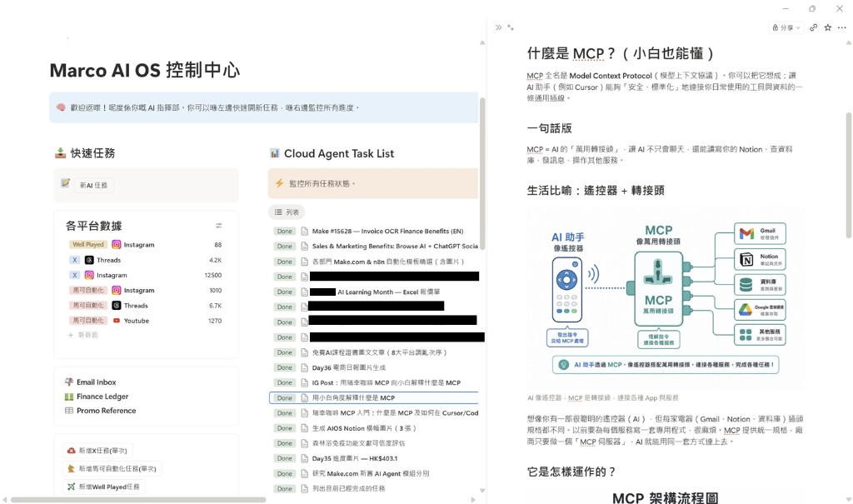Screen dimensions: 853x504
Task: Click the Promo Reference table icon
Action: (69, 411)
